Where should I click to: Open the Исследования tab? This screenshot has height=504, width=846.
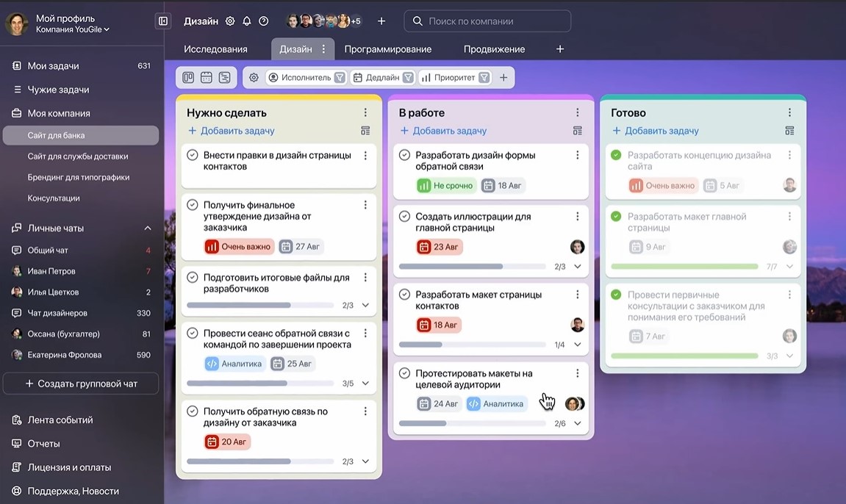[215, 49]
